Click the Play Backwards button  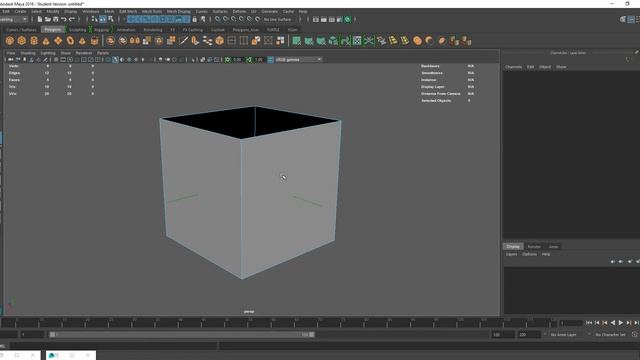point(613,323)
